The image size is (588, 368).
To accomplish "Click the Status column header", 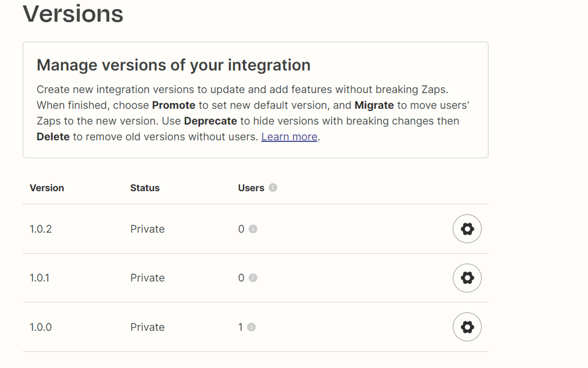I will [145, 187].
